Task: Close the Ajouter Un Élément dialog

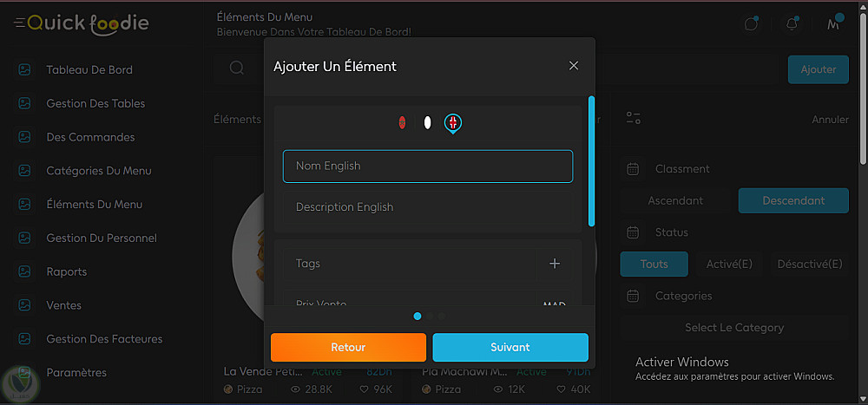Action: pyautogui.click(x=573, y=66)
